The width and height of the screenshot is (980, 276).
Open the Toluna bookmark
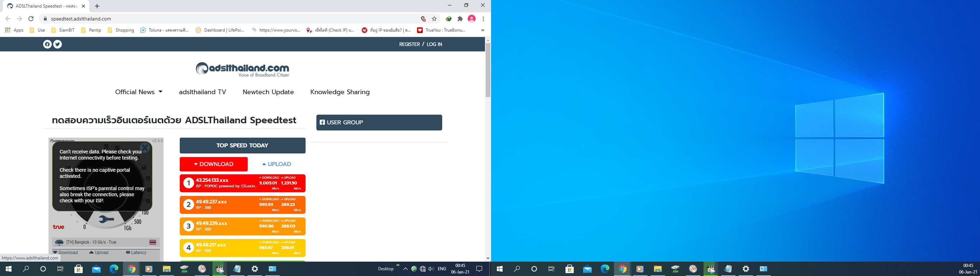164,30
